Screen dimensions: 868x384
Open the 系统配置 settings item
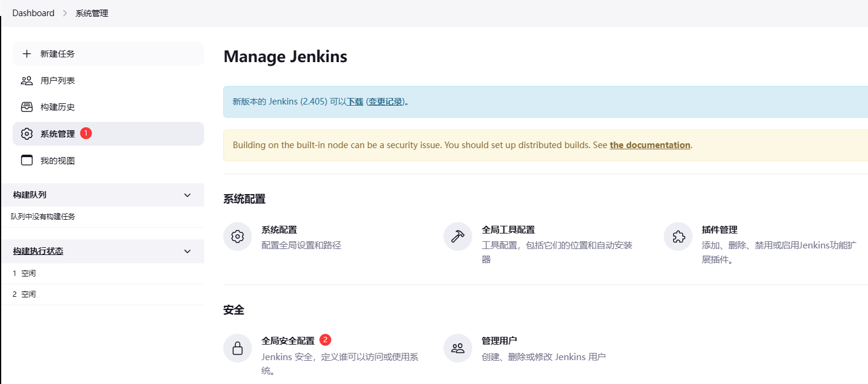279,229
